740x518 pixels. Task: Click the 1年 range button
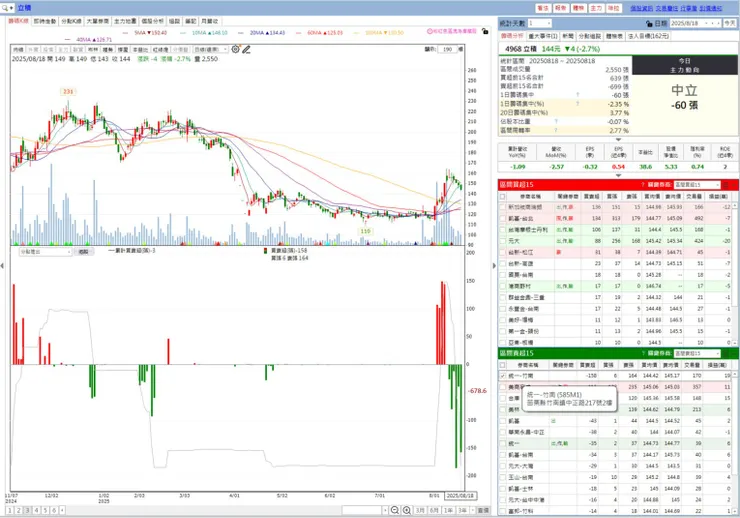point(448,510)
